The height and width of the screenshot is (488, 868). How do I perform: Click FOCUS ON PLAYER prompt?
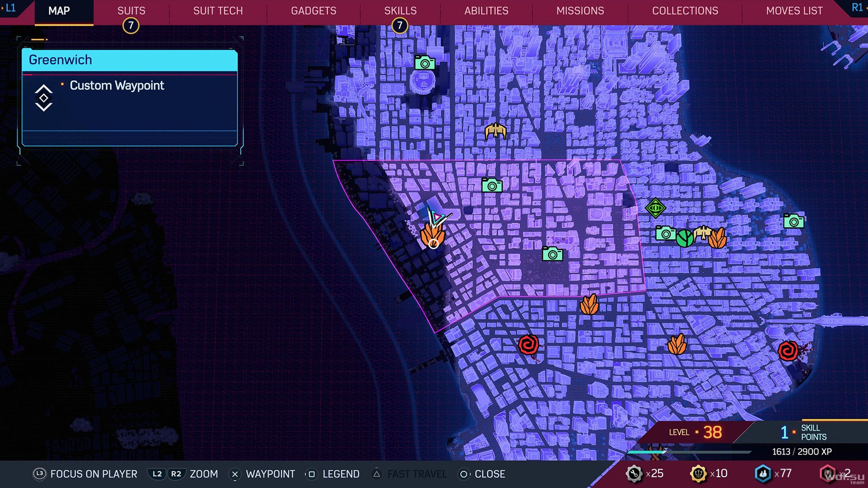click(85, 474)
